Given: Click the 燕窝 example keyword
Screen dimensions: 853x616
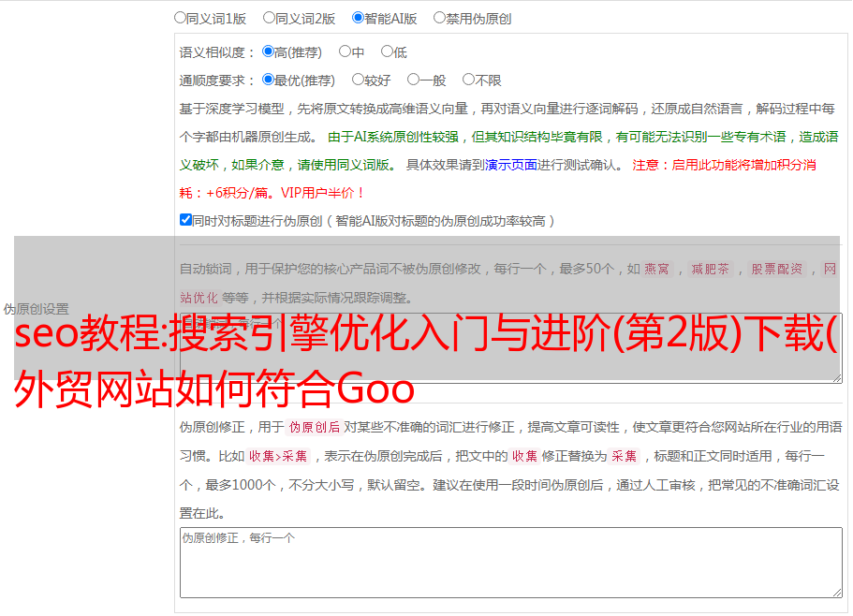Looking at the screenshot, I should point(656,269).
